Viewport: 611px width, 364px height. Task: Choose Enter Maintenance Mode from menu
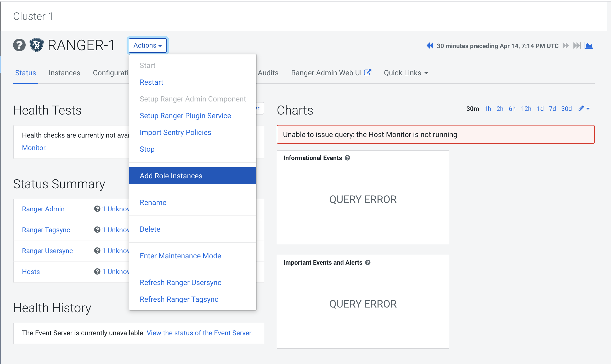point(180,256)
